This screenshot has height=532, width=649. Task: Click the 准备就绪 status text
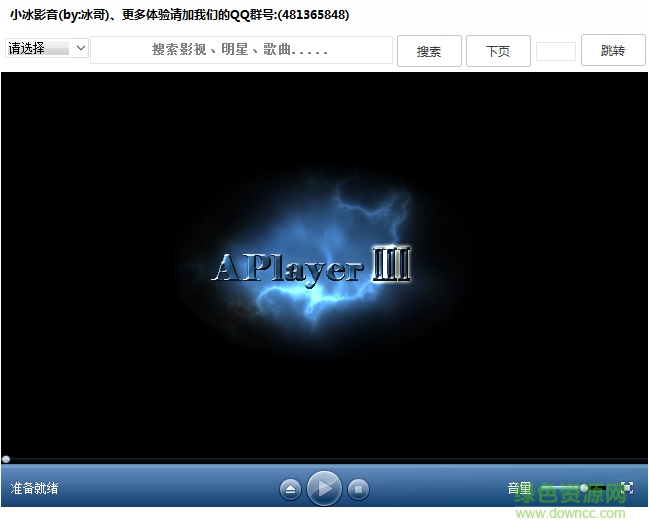coord(34,489)
